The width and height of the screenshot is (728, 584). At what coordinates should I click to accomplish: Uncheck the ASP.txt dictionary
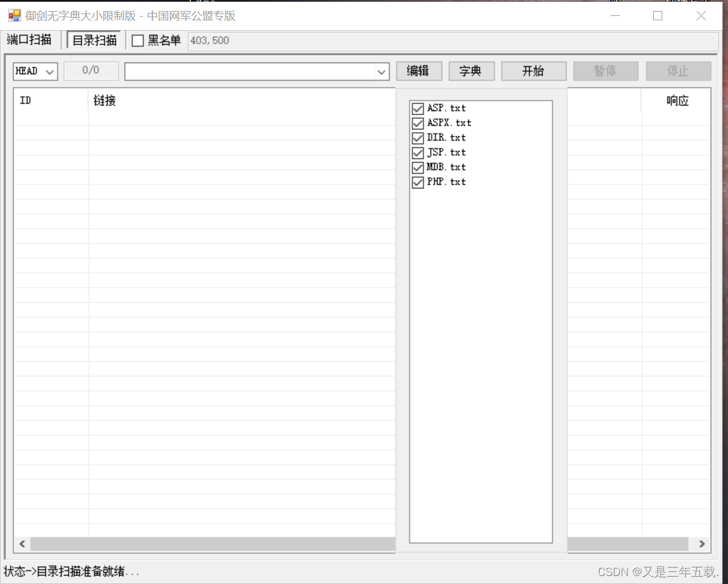pos(418,109)
